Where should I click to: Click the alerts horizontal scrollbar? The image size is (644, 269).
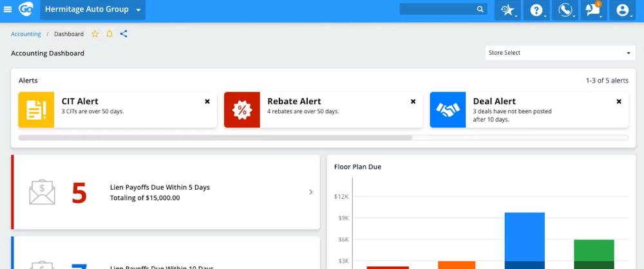point(215,138)
